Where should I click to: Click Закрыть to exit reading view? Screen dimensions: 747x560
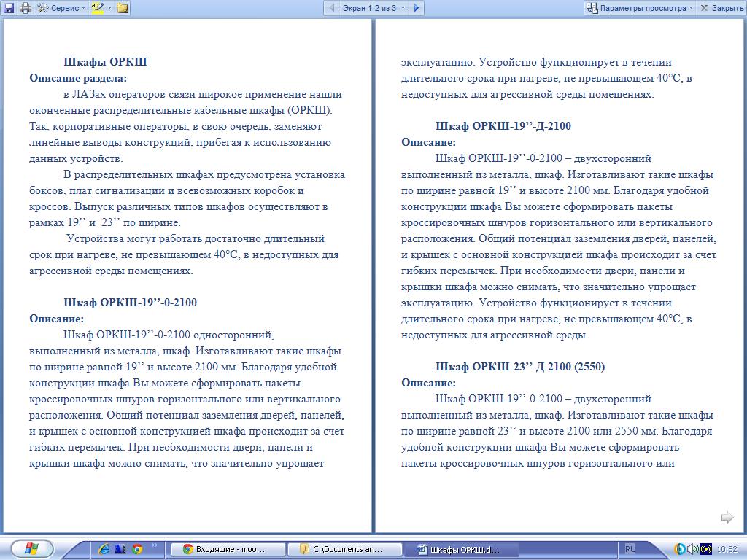[x=722, y=7]
